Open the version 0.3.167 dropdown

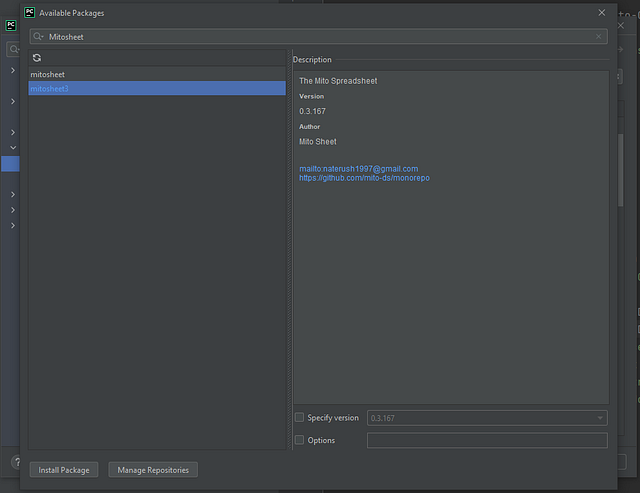point(487,418)
